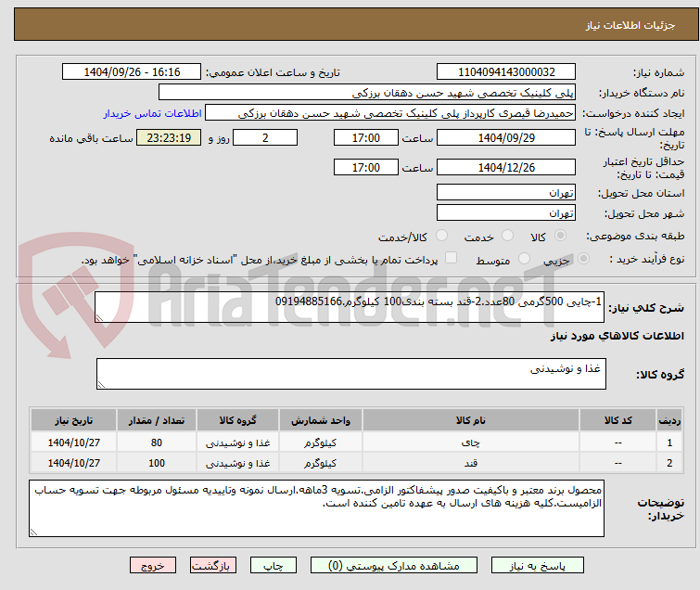Click the نام دستگاه خریدار field

367,93
